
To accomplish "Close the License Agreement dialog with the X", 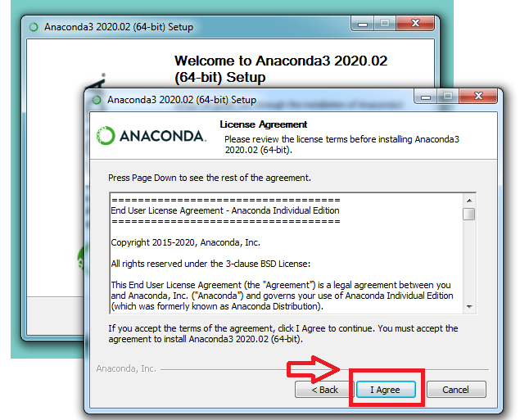I will click(x=478, y=97).
